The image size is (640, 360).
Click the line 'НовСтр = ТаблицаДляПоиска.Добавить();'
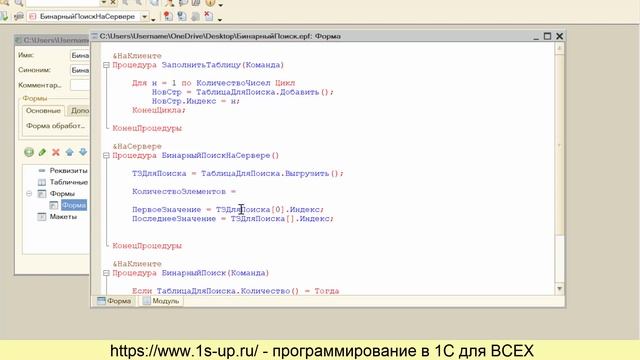(x=243, y=92)
